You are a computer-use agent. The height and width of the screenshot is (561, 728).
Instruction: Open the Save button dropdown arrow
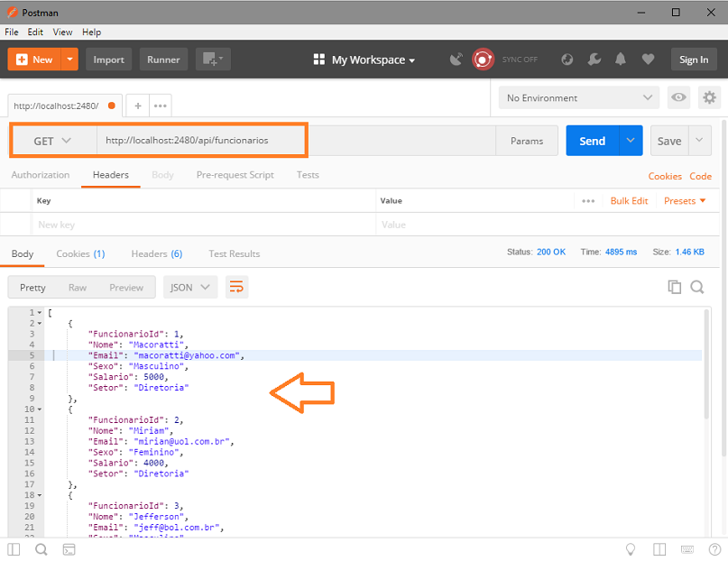(700, 141)
